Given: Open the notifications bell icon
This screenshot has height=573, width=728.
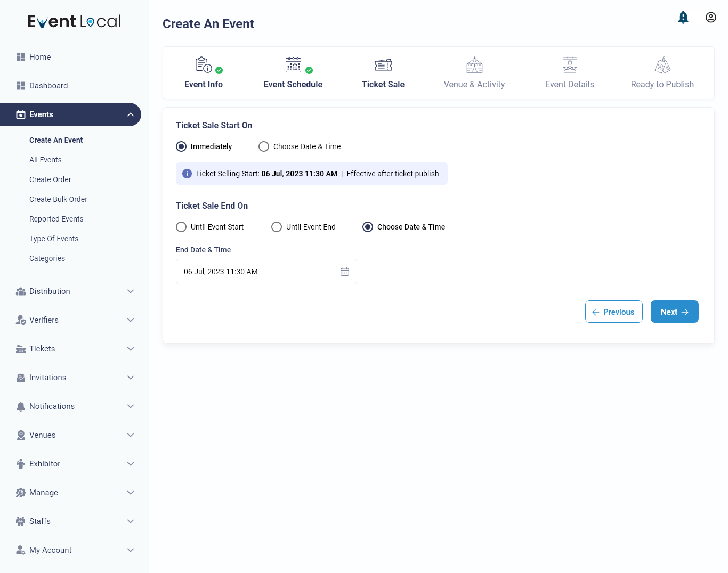Looking at the screenshot, I should pos(683,17).
